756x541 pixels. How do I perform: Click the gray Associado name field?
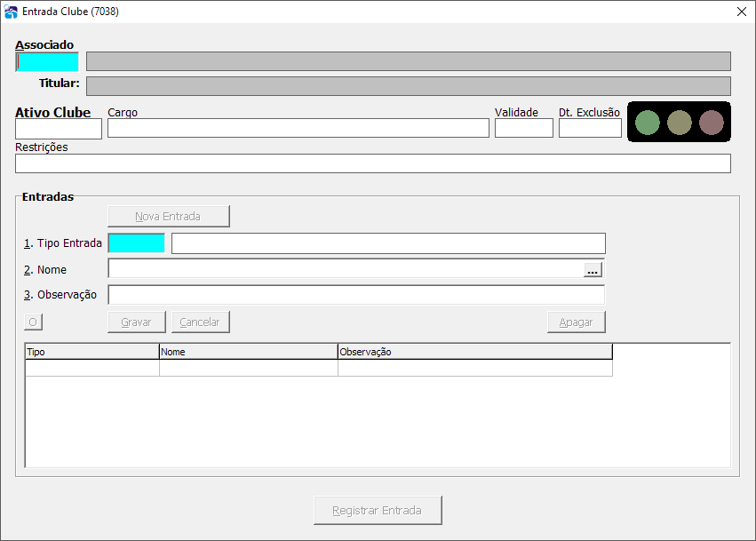point(409,61)
